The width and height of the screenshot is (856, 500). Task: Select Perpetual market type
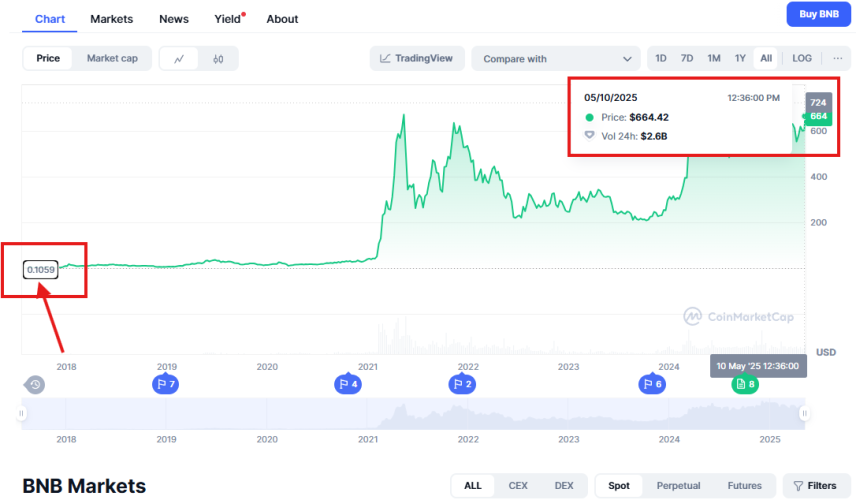[x=678, y=486]
